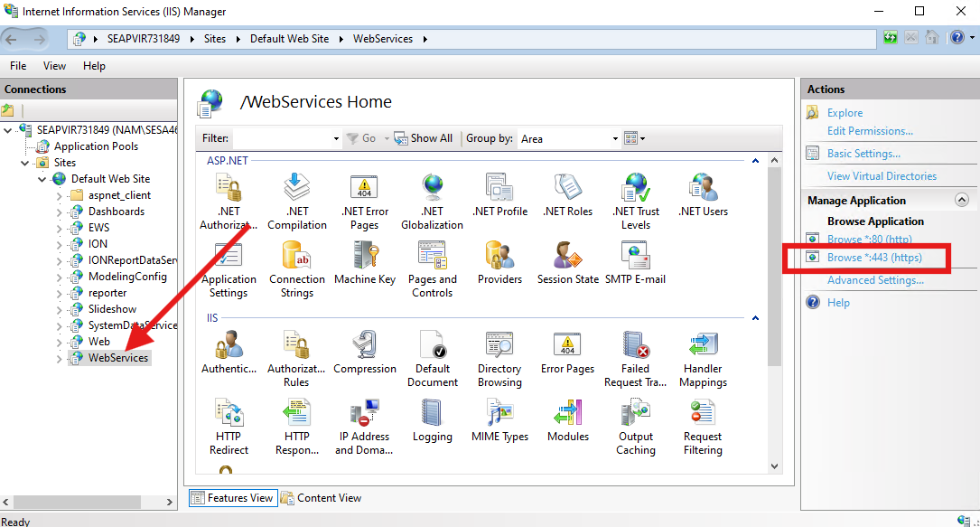Open Basic Settings link

click(863, 154)
